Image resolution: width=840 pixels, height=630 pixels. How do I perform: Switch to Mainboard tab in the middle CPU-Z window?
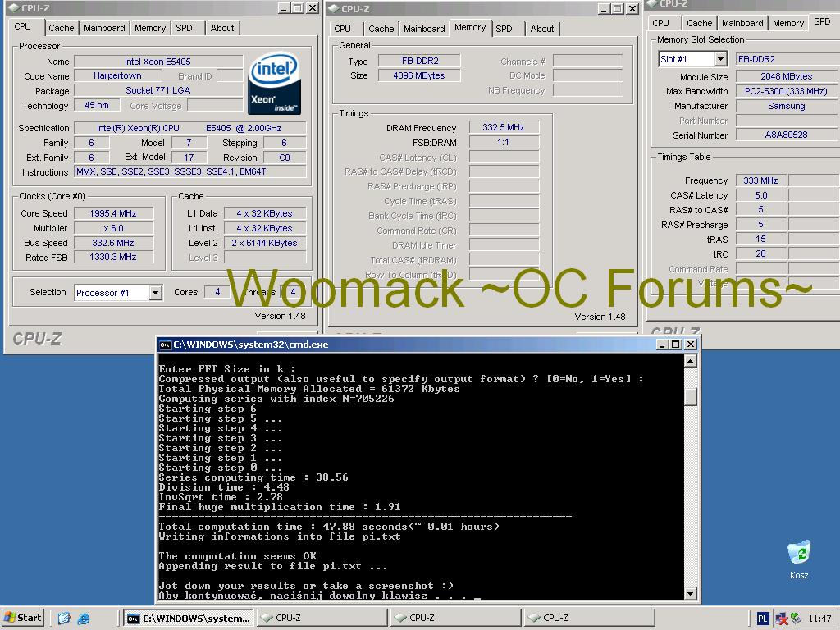(424, 29)
